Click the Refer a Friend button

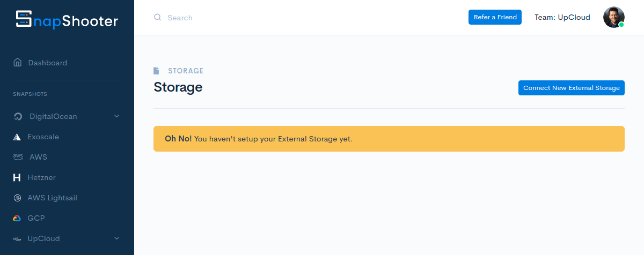coord(495,17)
